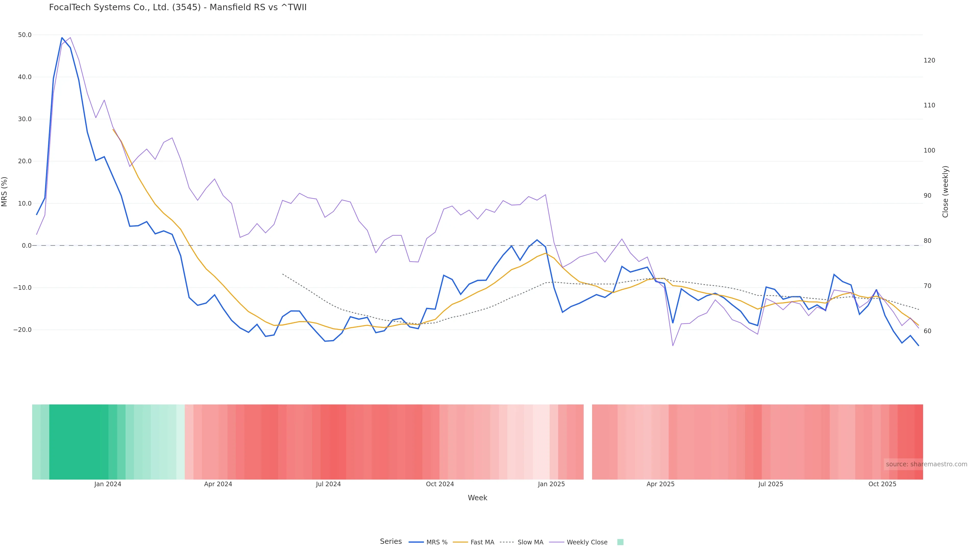The width and height of the screenshot is (980, 551).
Task: Click the 50.0 tick on MRS axis
Action: pos(25,35)
